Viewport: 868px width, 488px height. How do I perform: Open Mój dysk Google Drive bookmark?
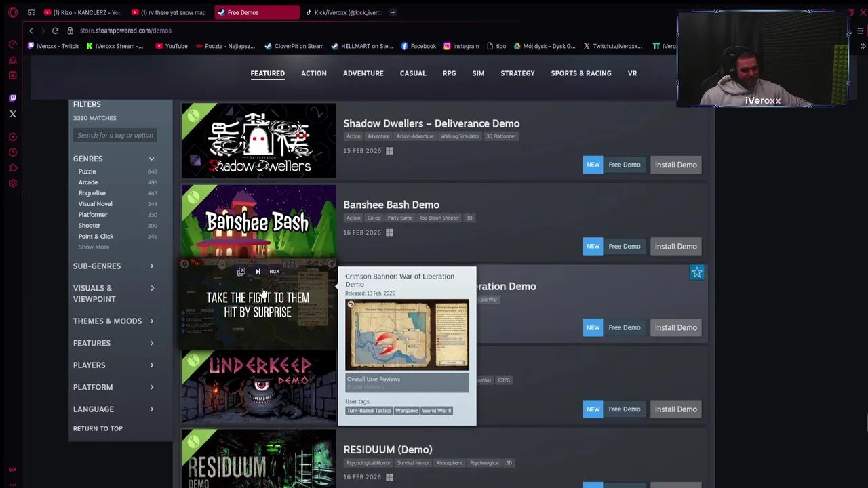coord(545,46)
